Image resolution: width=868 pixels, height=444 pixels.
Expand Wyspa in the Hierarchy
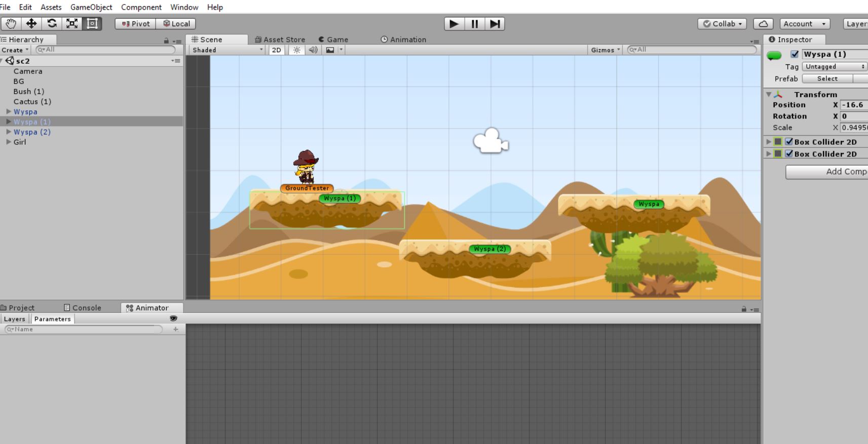point(9,111)
